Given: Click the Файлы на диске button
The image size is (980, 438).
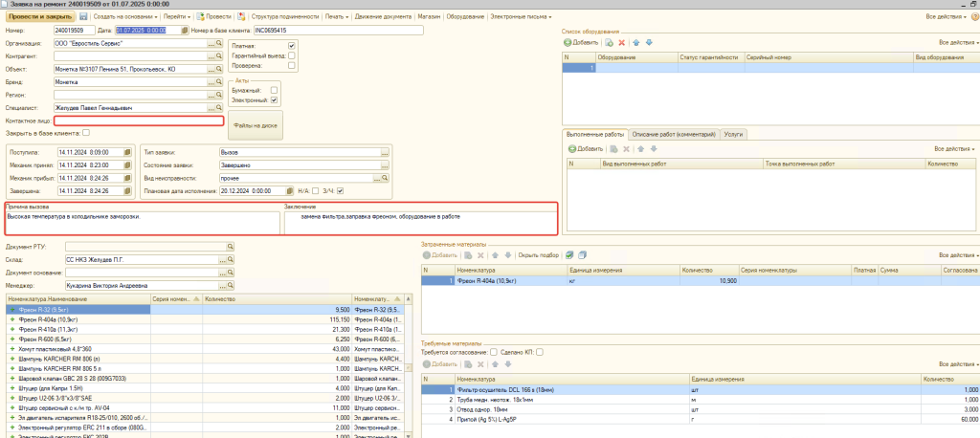Looking at the screenshot, I should pos(254,124).
